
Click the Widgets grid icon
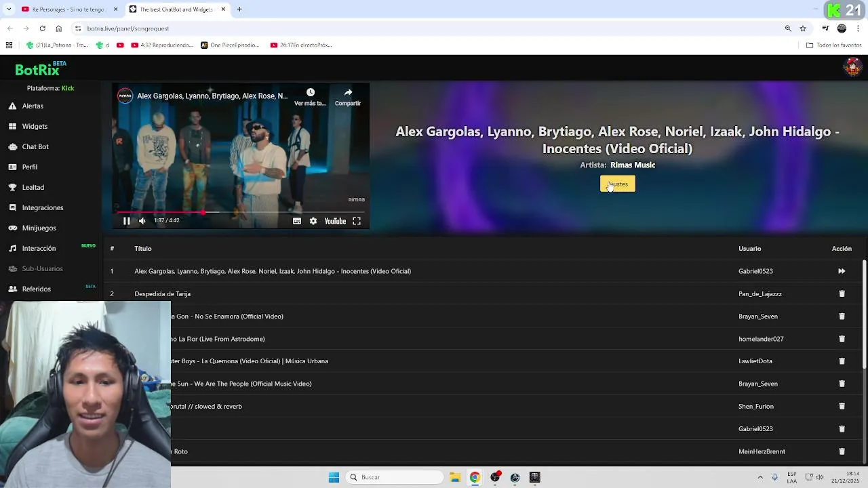12,127
